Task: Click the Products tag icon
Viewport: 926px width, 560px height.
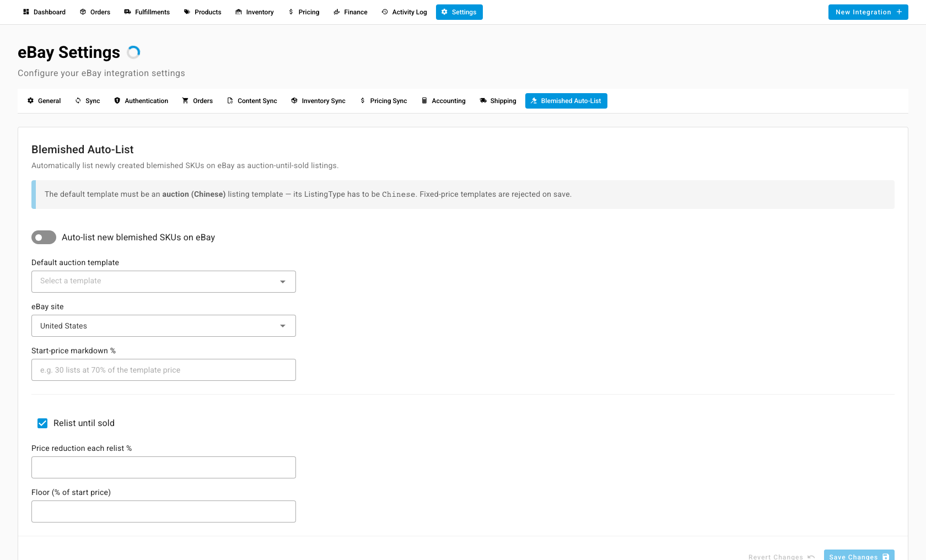Action: point(187,12)
